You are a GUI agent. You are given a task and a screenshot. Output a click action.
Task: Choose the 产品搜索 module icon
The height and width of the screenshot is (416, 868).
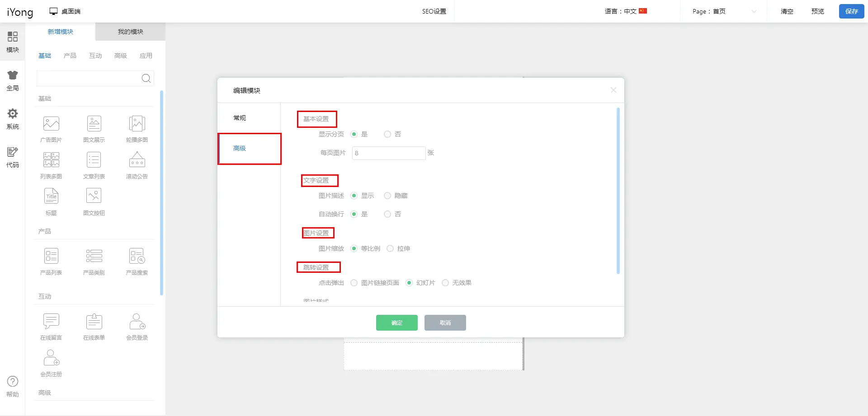pos(137,256)
